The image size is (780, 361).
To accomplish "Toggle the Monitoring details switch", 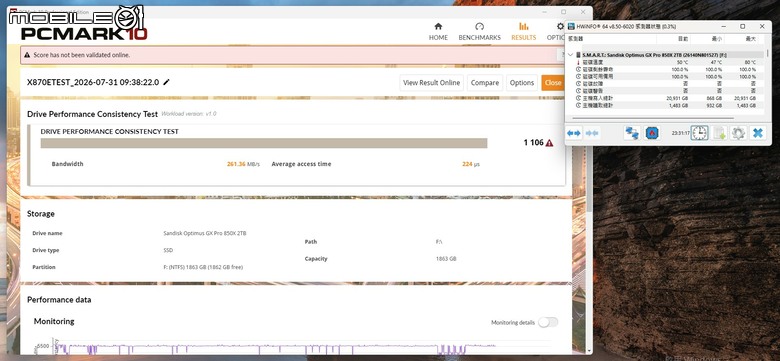I will click(x=548, y=322).
